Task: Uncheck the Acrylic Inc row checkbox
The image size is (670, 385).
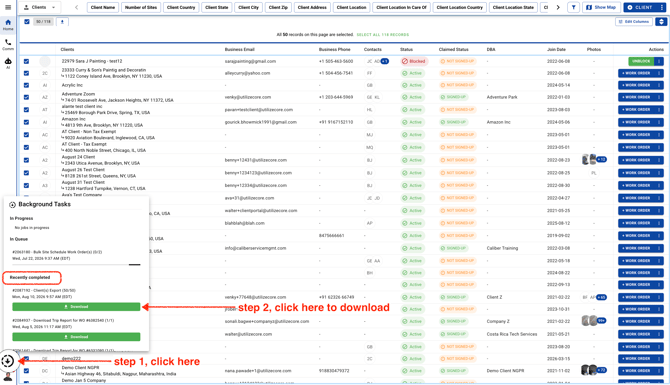Action: pos(26,85)
